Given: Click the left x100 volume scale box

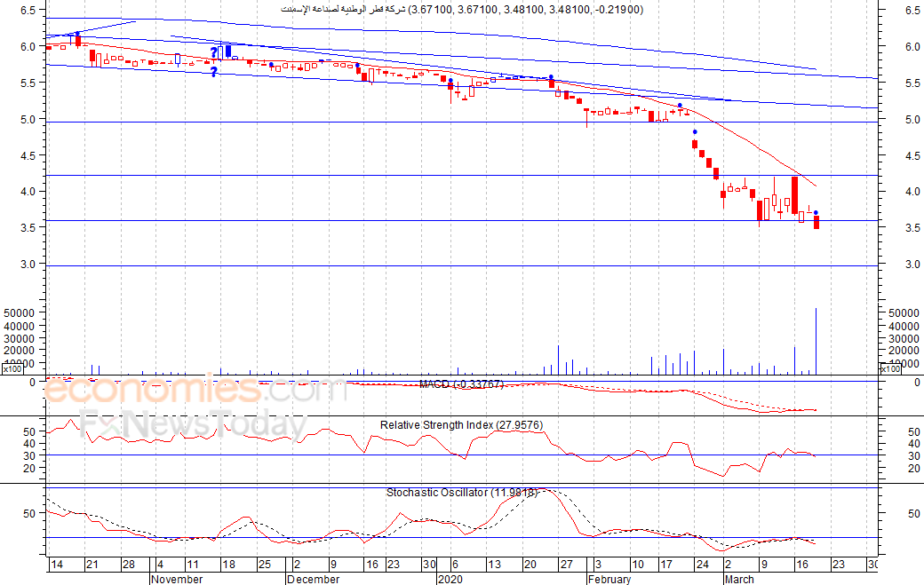Looking at the screenshot, I should [12, 369].
